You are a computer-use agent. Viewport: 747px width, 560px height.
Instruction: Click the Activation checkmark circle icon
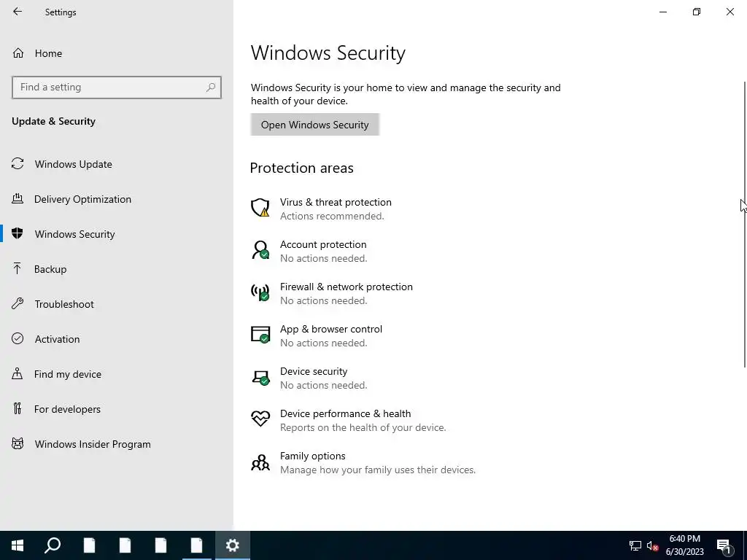pos(18,338)
